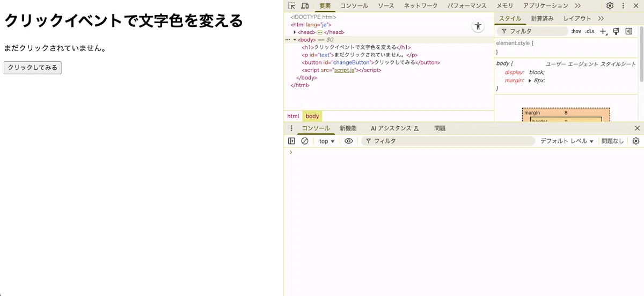644x296 pixels.
Task: Show more main DevTools tabs chevron
Action: click(x=577, y=6)
